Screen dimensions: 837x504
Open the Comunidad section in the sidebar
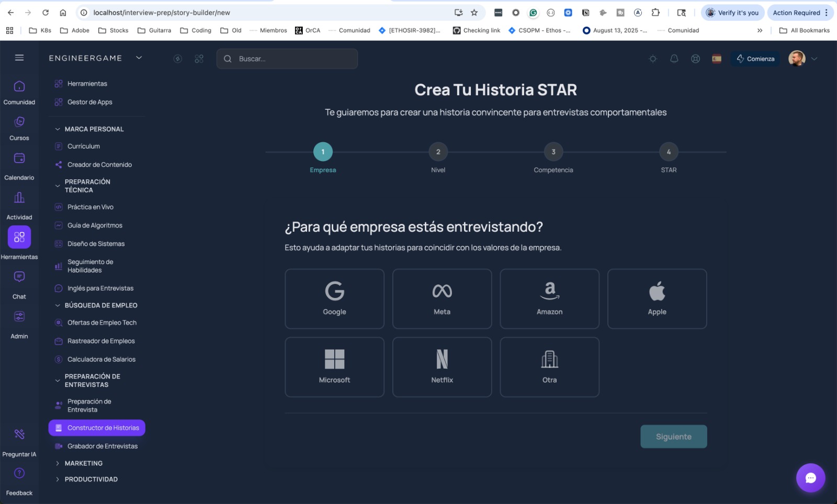pos(19,91)
